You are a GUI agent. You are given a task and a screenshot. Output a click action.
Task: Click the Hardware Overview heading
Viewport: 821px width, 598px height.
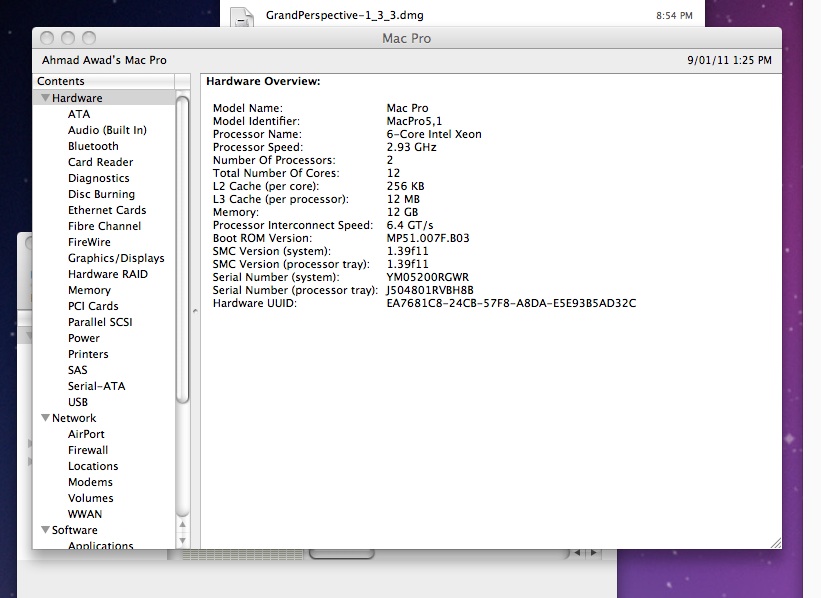coord(263,81)
